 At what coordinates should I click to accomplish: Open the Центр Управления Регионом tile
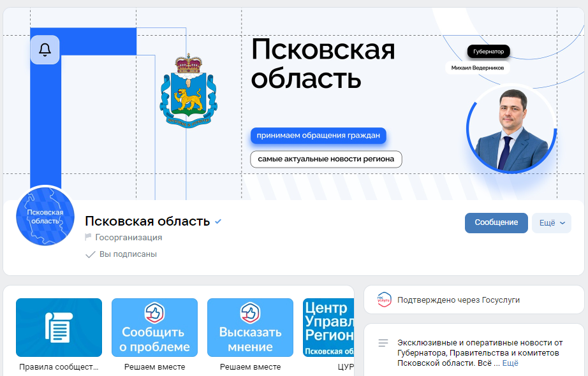pos(328,328)
